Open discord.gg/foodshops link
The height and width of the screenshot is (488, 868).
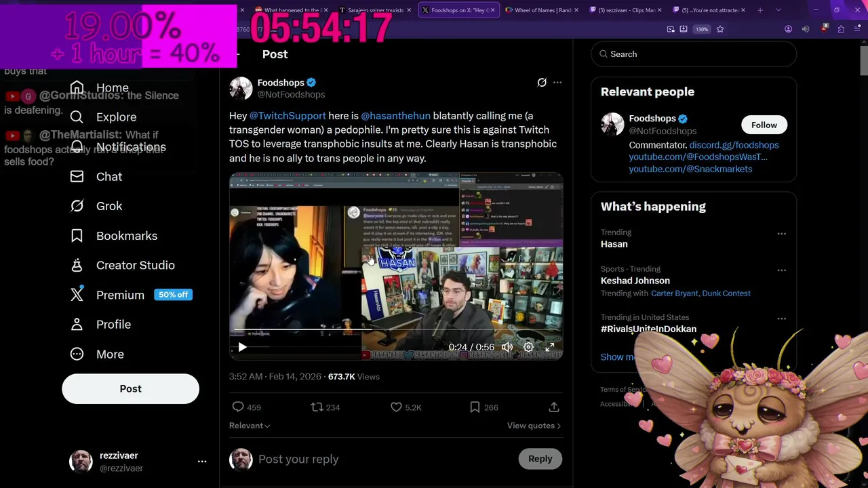tap(734, 145)
